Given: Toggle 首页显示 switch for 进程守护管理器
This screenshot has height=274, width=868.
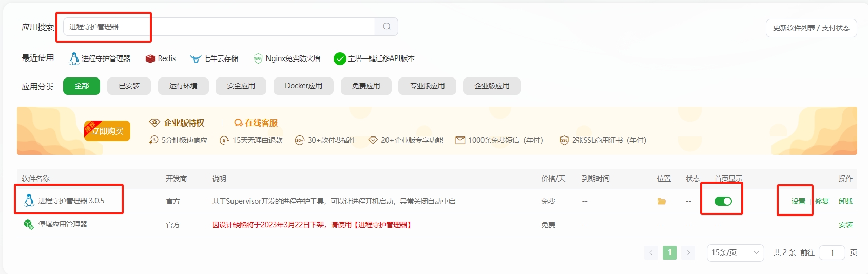Looking at the screenshot, I should point(723,201).
